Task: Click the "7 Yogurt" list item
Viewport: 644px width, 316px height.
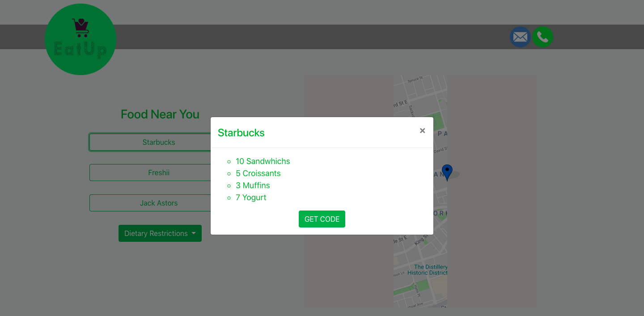Action: tap(251, 198)
